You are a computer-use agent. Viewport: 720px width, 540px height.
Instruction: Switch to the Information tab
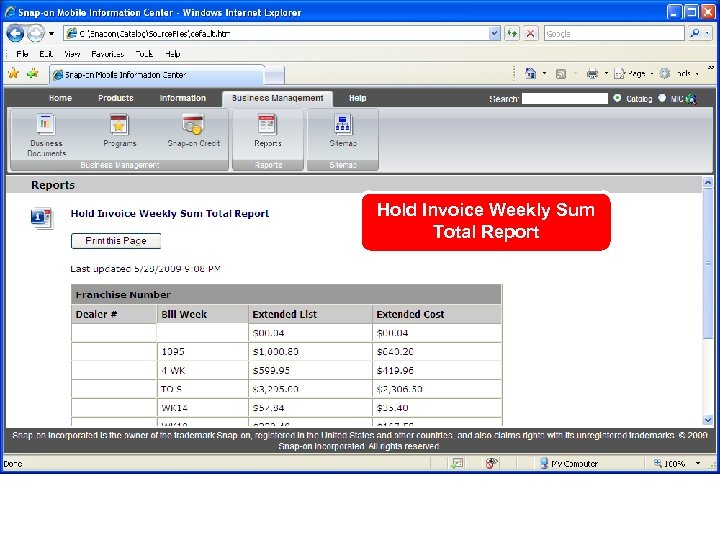coord(182,98)
